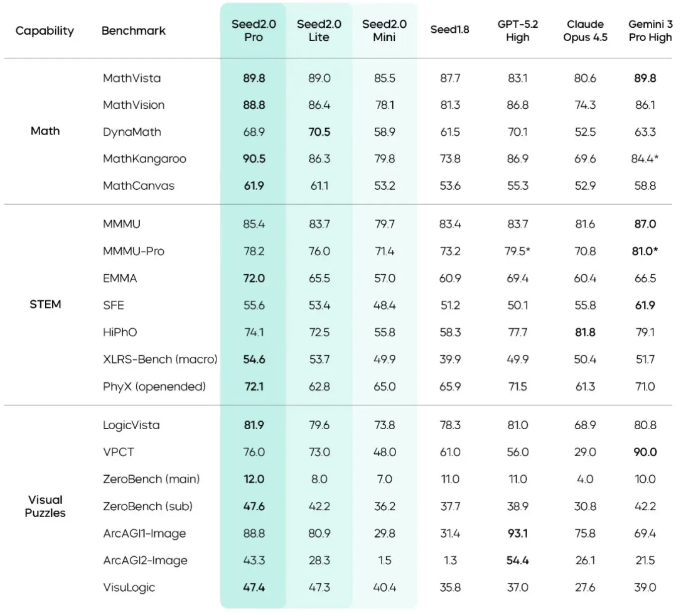
Task: Select the GPT-5.2 High column header
Action: pyautogui.click(x=518, y=31)
